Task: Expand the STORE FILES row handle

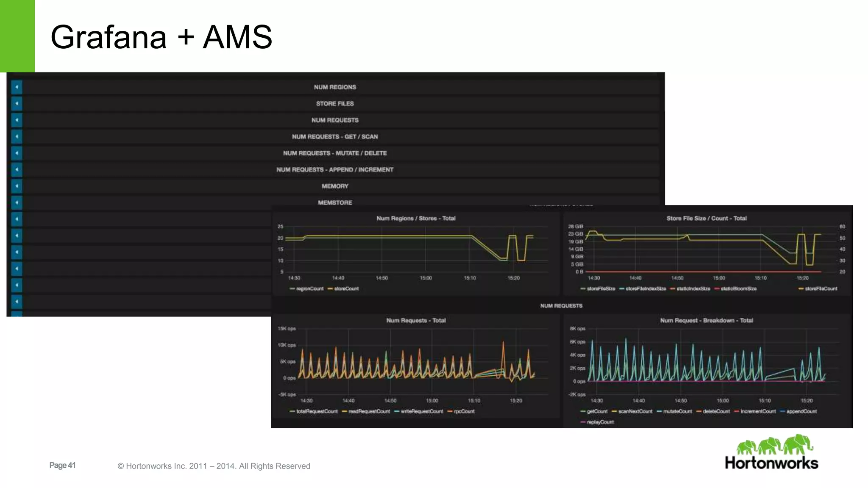Action: pos(17,103)
